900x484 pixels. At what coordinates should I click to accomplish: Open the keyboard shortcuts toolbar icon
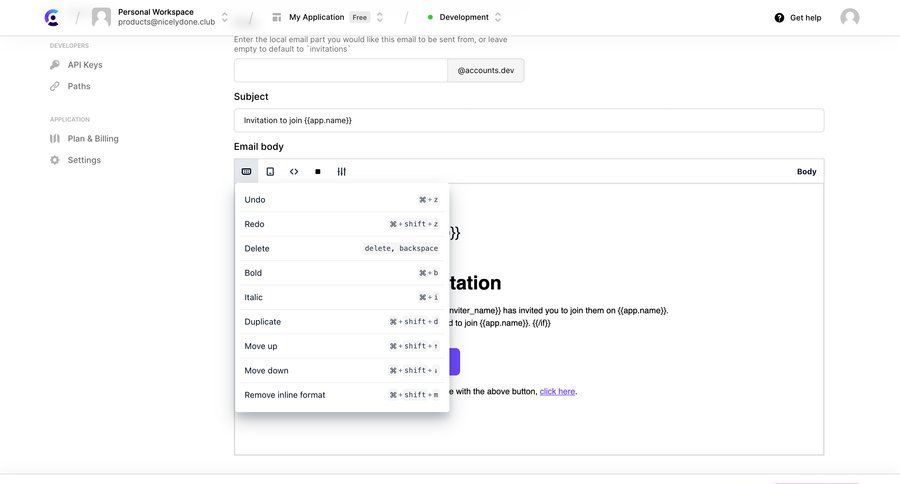pos(246,172)
